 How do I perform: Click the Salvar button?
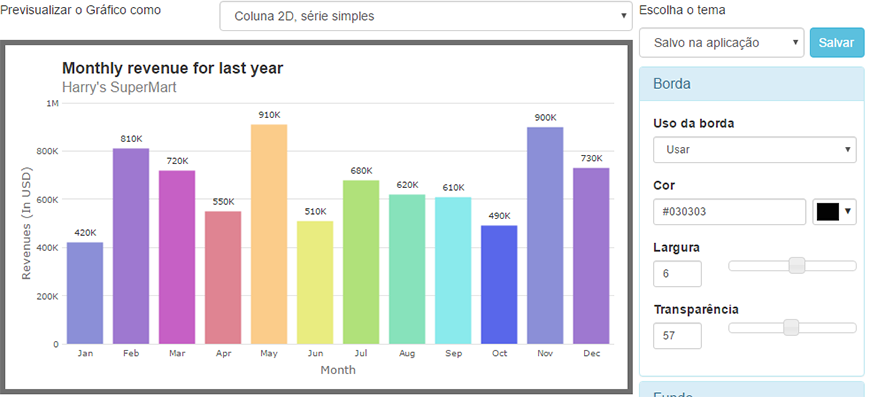pyautogui.click(x=837, y=43)
